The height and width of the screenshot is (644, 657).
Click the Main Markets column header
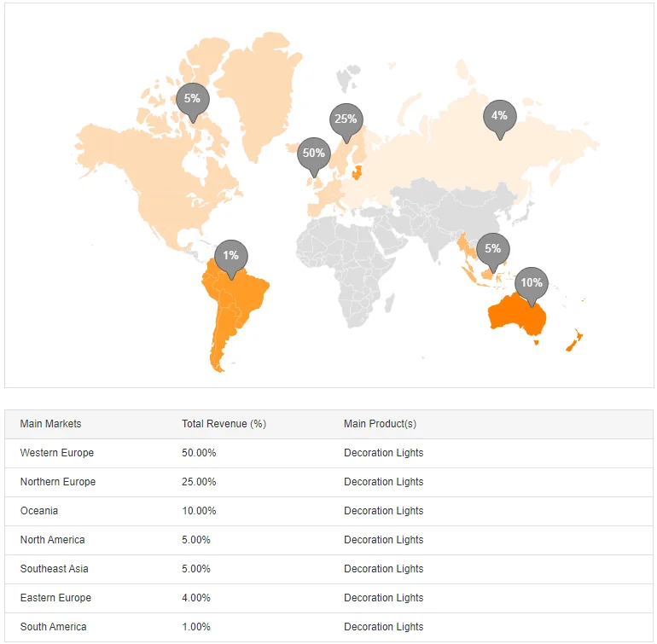click(x=50, y=424)
